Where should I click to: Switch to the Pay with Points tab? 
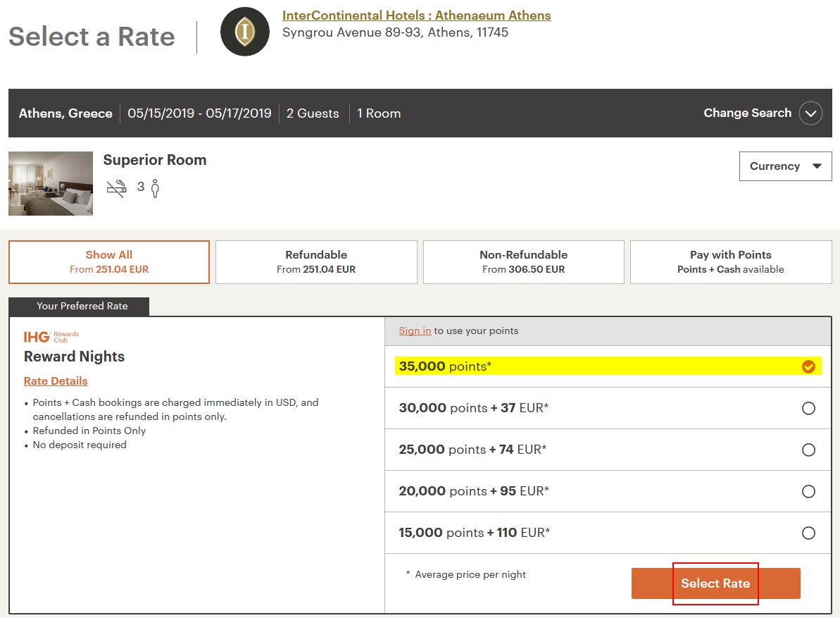(x=731, y=262)
